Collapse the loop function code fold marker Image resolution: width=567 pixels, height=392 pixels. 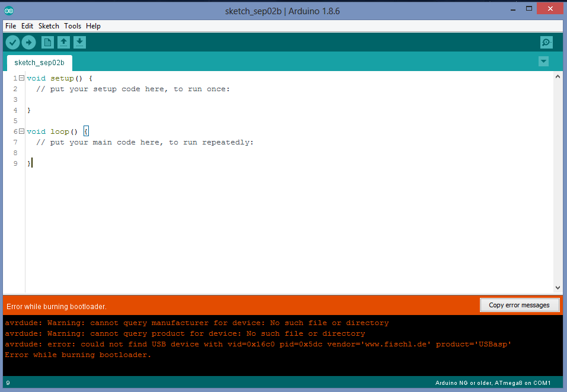click(21, 131)
